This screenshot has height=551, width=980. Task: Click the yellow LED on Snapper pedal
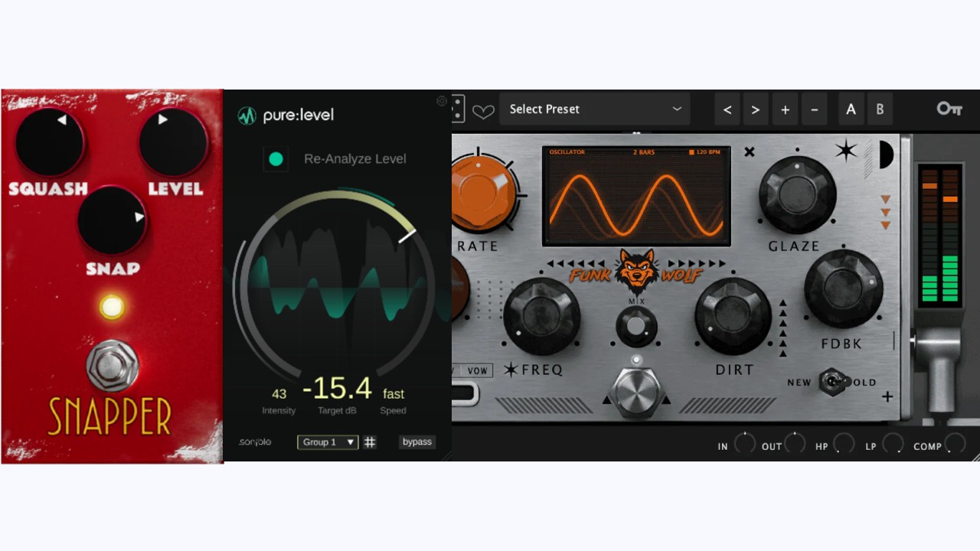(112, 308)
